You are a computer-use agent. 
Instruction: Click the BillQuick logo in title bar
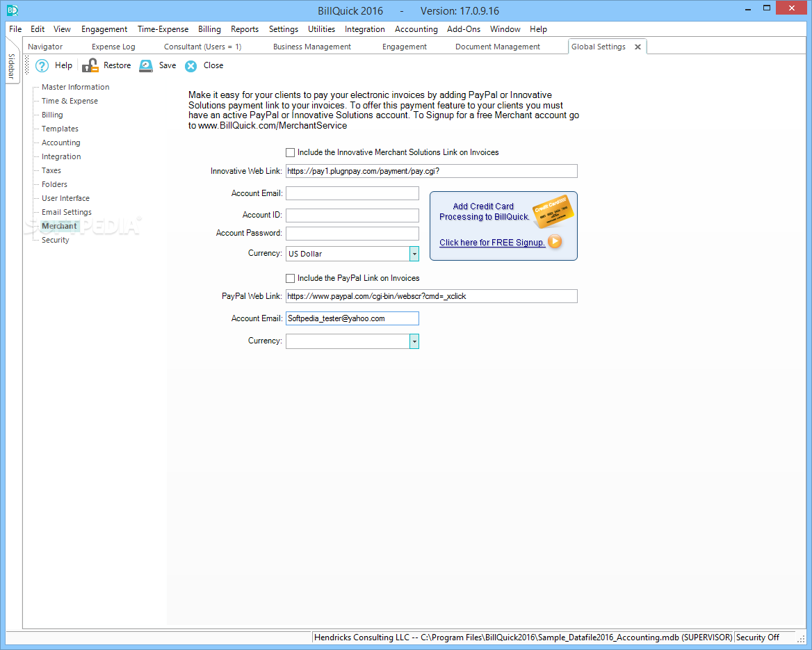(13, 10)
